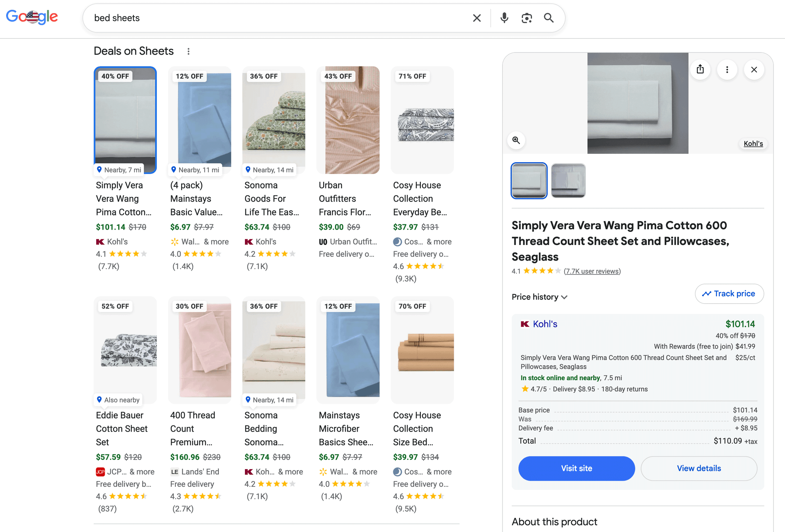Image resolution: width=785 pixels, height=532 pixels.
Task: Open more options in product panel
Action: tap(727, 69)
